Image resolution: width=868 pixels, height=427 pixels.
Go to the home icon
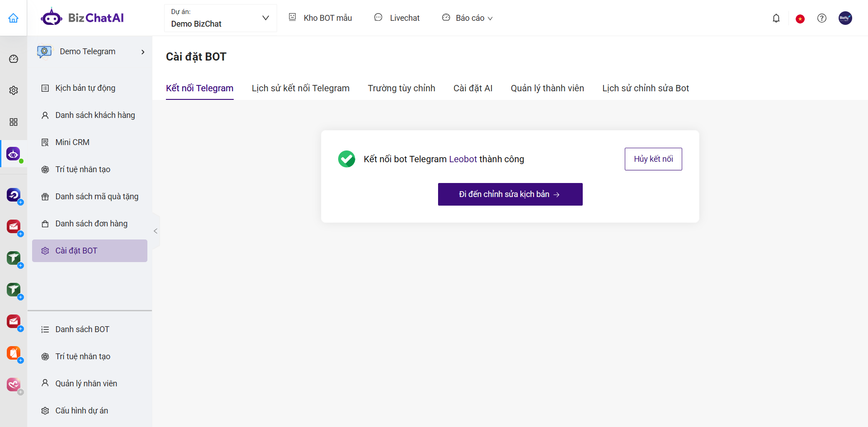(14, 18)
